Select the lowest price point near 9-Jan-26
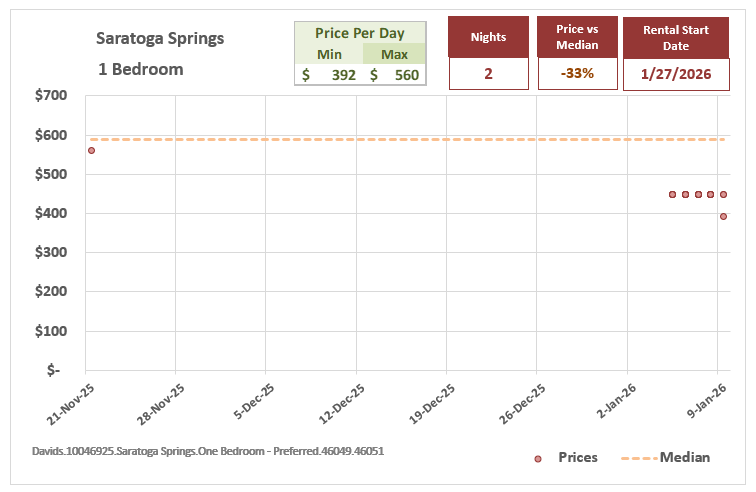Screen dimensions: 756x492 (723, 216)
